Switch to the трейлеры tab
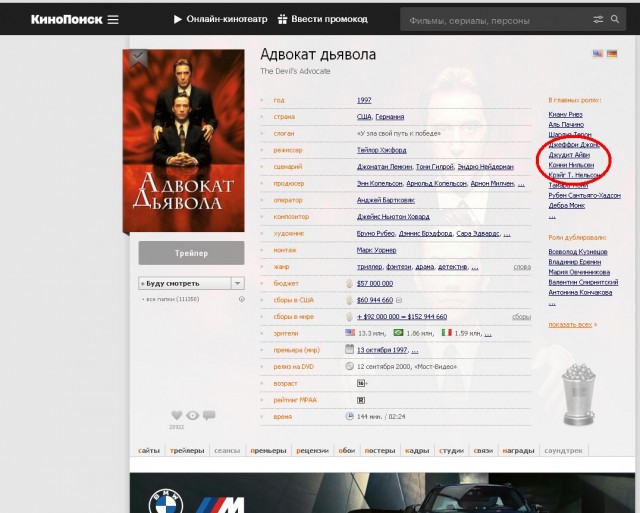 pyautogui.click(x=187, y=451)
